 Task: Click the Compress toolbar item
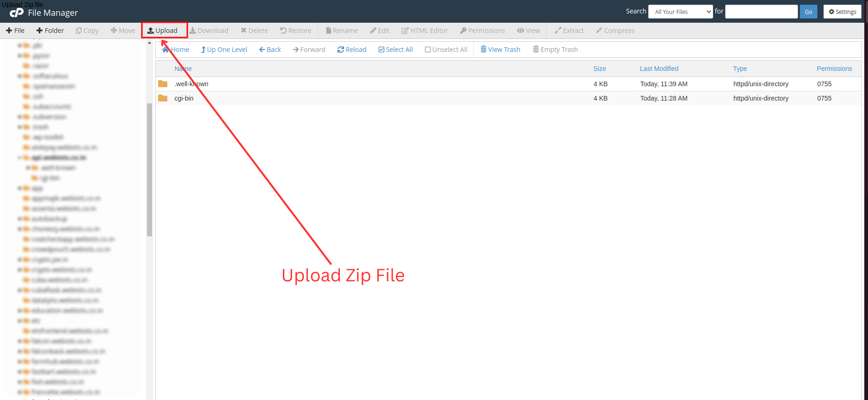[615, 31]
